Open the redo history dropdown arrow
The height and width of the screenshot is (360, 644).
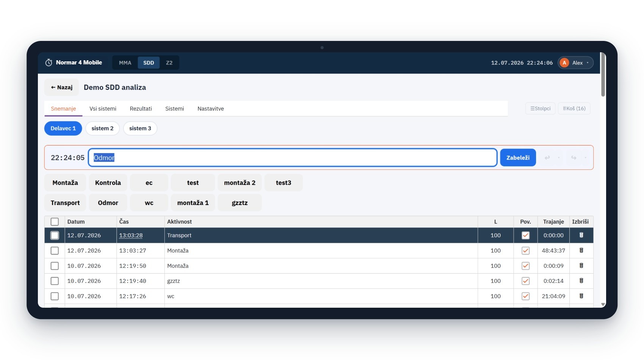coord(585,158)
